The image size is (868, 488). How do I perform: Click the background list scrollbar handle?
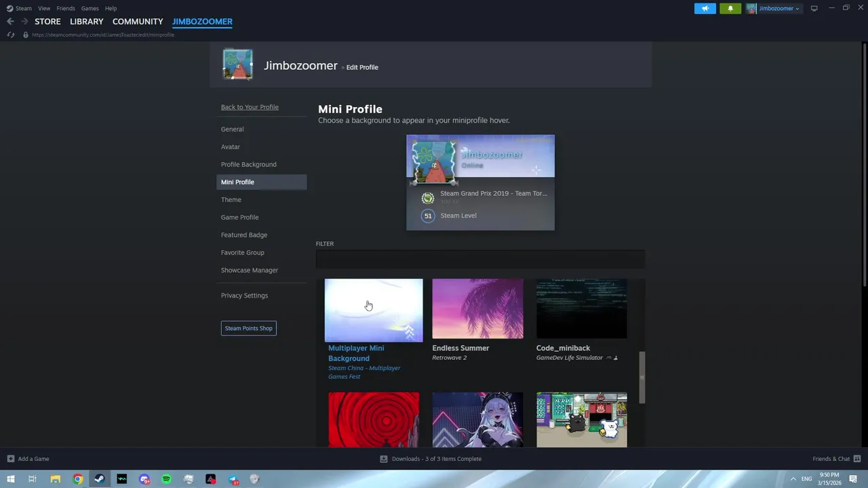click(x=642, y=378)
